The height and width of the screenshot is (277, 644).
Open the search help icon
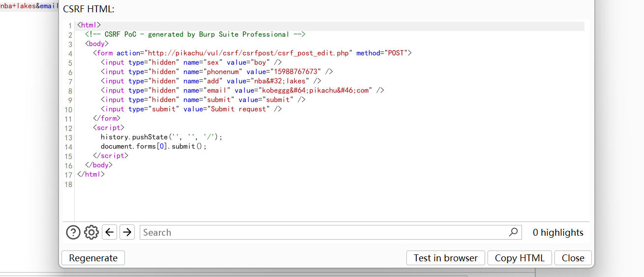pyautogui.click(x=73, y=232)
